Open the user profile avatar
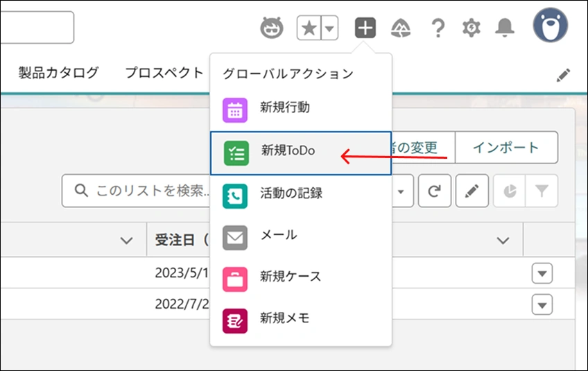Viewport: 588px width, 371px height. (550, 27)
